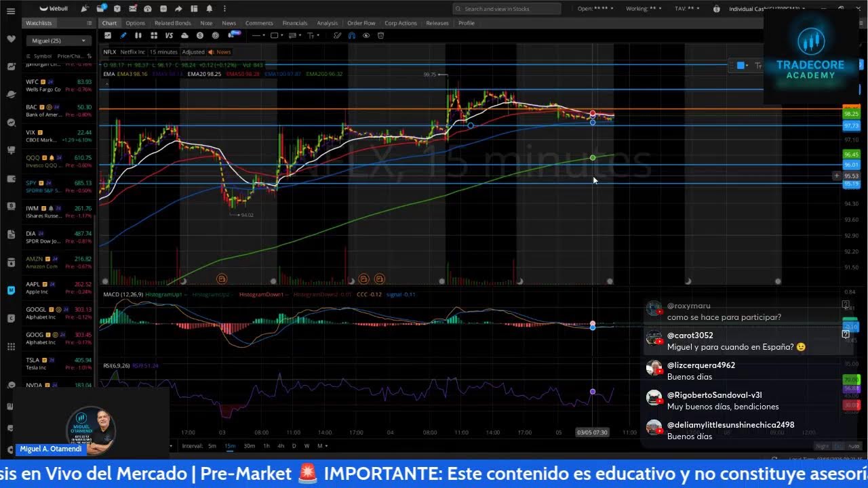Select the WFC Wells Fargo row
This screenshot has height=488, width=868.
[x=59, y=85]
